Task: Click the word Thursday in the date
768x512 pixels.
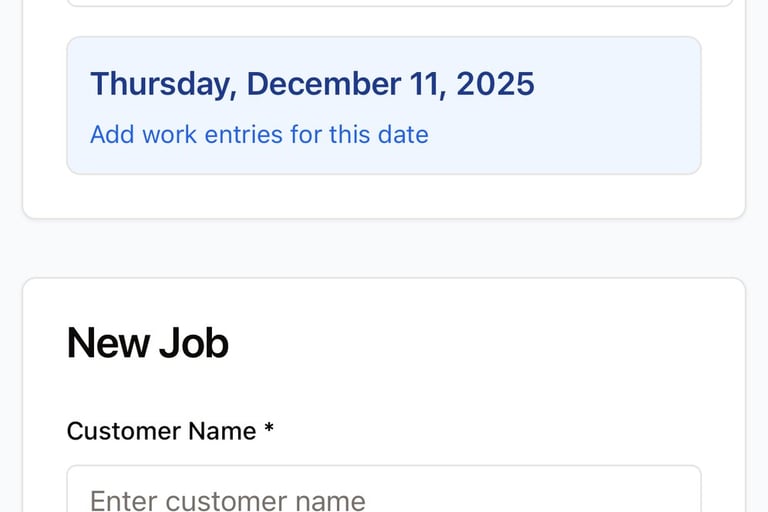Action: (x=163, y=84)
